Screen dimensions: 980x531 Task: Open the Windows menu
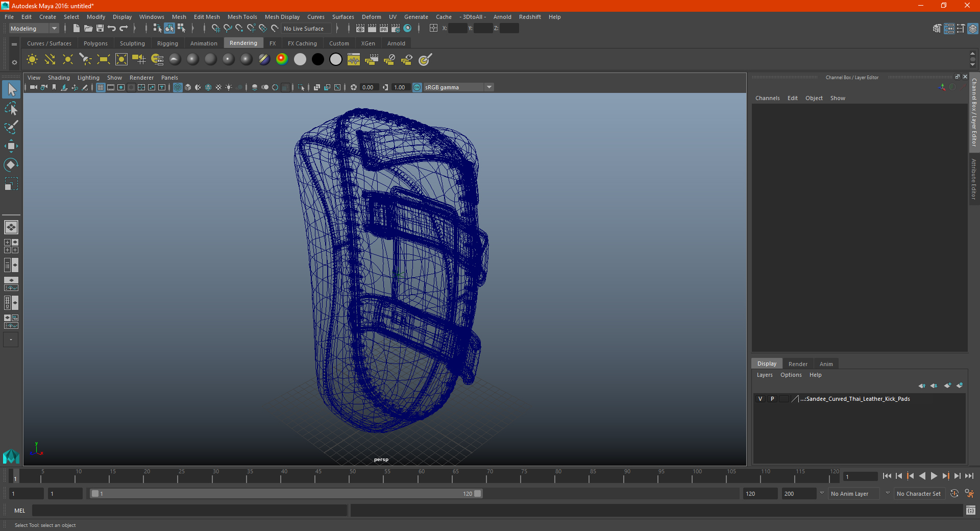pos(152,17)
